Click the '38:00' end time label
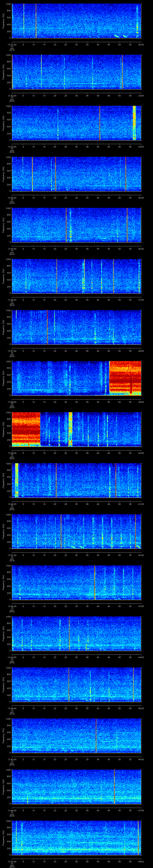Image resolution: width=153 pixels, height=868 pixels. click(x=141, y=351)
